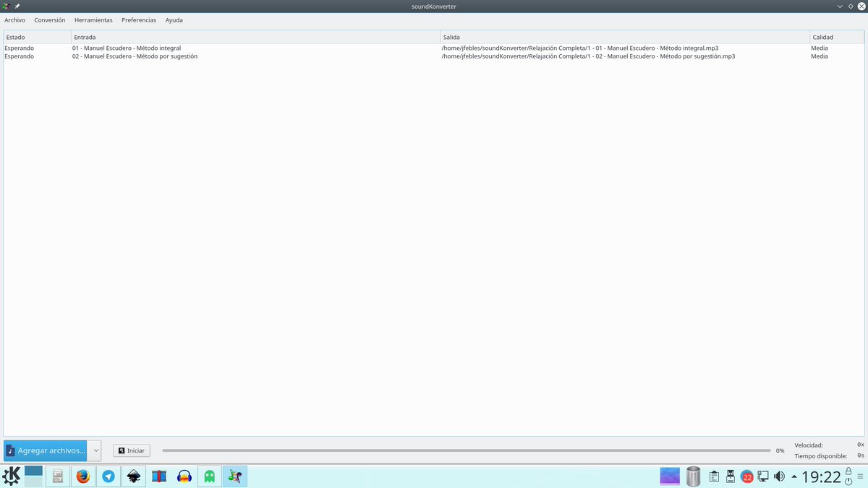
Task: Open the power/logout panel icon
Action: pyautogui.click(x=848, y=481)
